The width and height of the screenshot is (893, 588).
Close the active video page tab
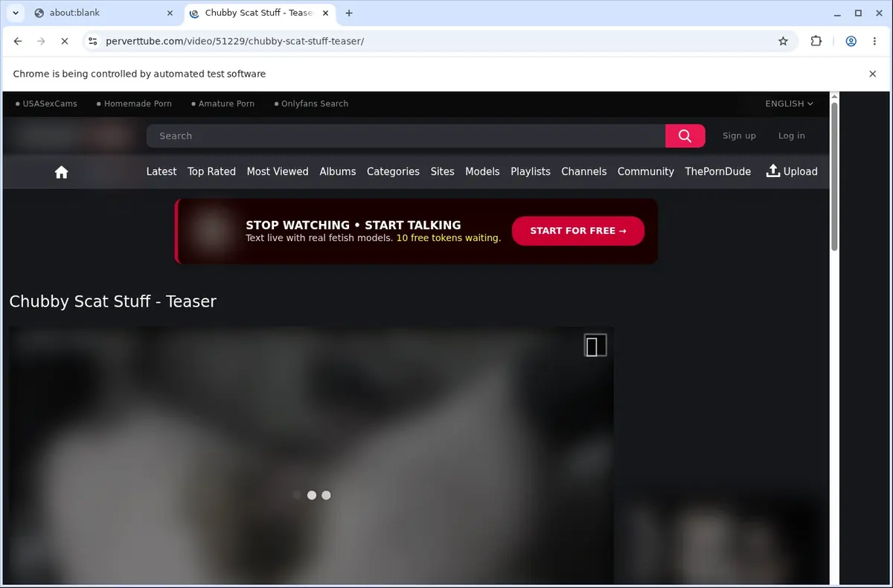(x=325, y=13)
